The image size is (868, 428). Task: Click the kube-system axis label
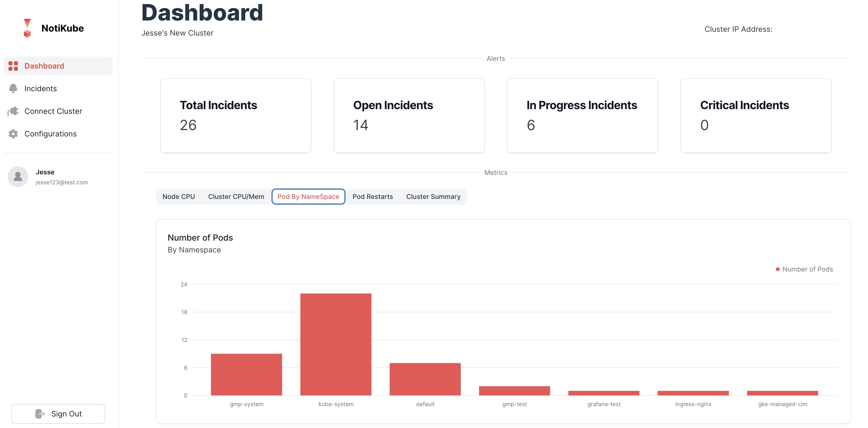click(336, 404)
